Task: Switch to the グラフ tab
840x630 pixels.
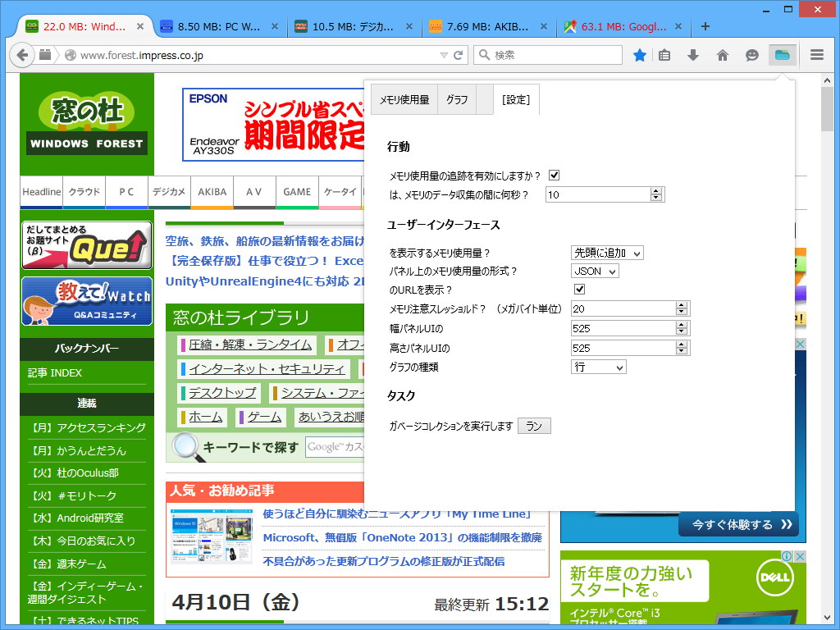Action: [x=459, y=99]
